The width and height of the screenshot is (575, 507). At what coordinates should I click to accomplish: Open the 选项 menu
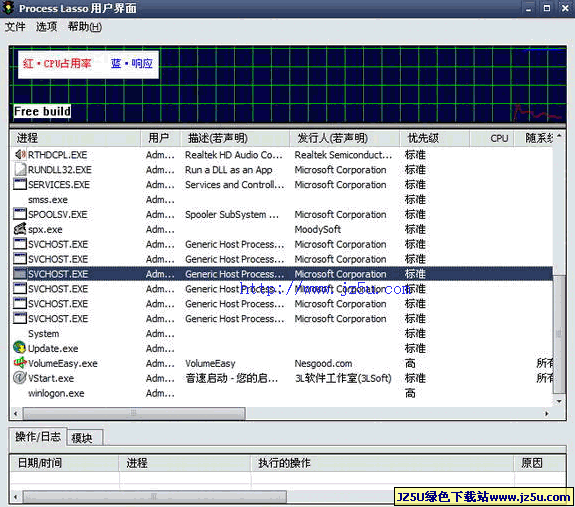point(46,27)
